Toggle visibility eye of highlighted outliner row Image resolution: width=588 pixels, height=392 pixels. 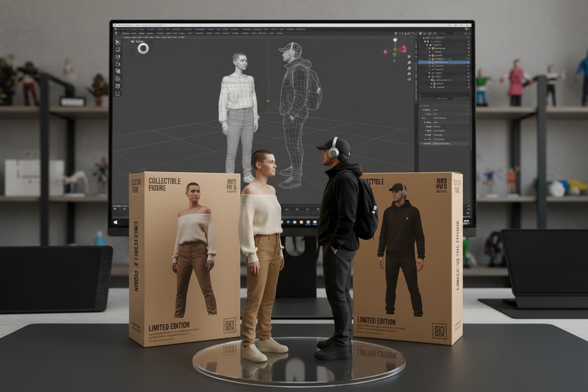[468, 62]
